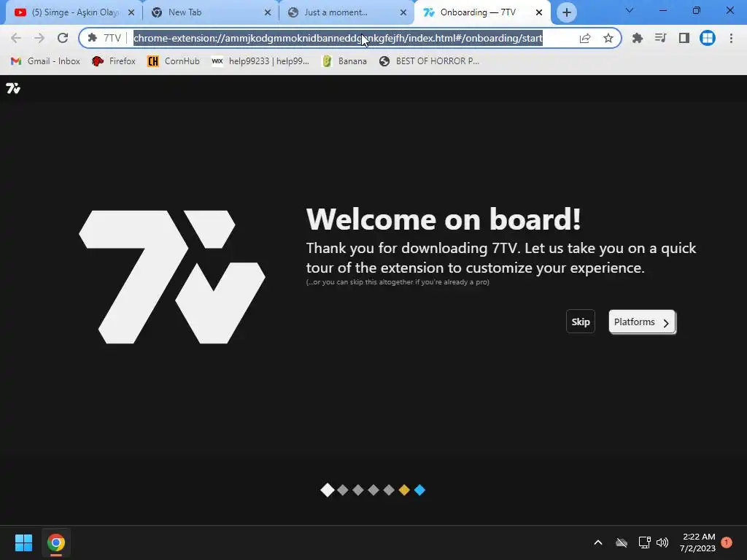Bookmark this page with the star
Screen dimensions: 747x560
point(608,38)
